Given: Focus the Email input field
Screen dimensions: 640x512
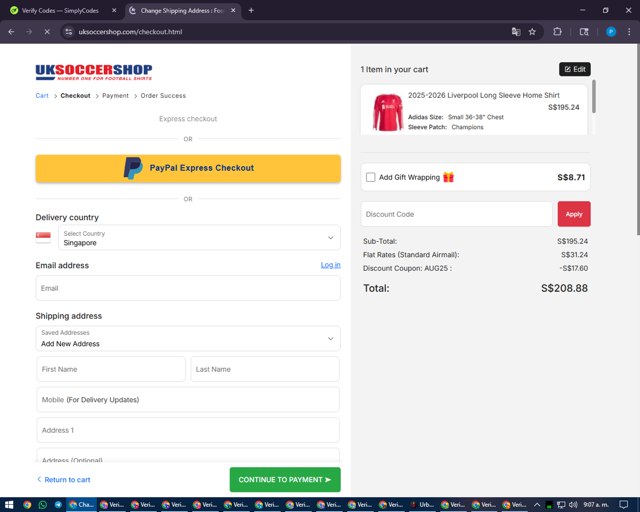Looking at the screenshot, I should pos(188,288).
